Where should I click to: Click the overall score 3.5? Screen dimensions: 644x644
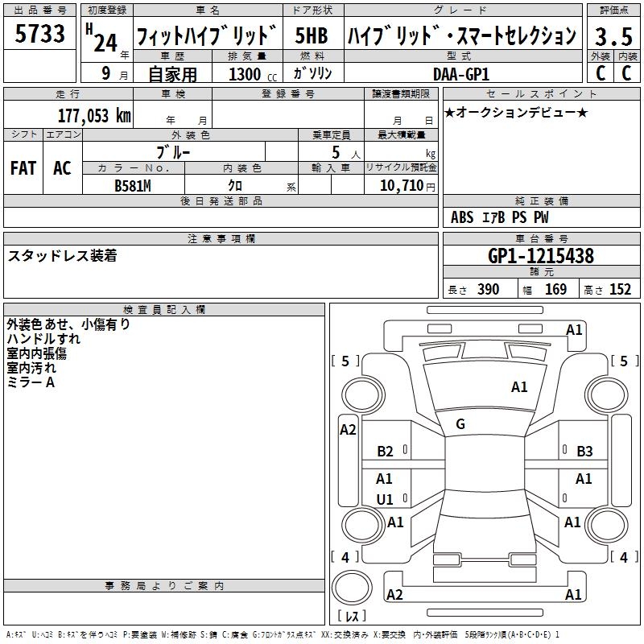[x=613, y=36]
